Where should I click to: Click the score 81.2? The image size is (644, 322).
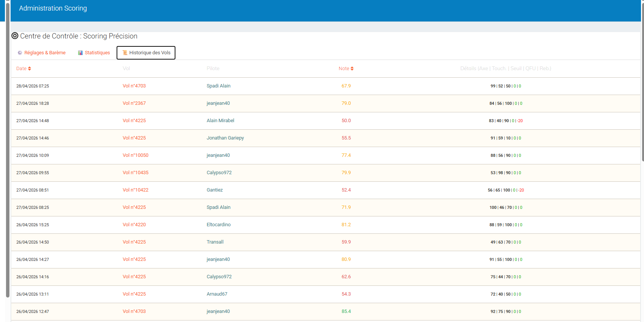(346, 225)
